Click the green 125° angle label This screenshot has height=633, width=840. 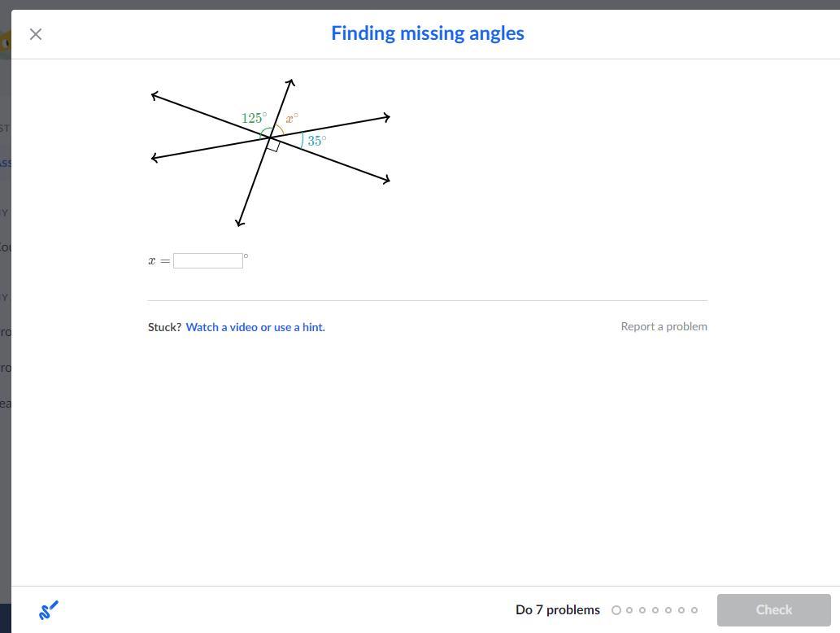point(254,118)
